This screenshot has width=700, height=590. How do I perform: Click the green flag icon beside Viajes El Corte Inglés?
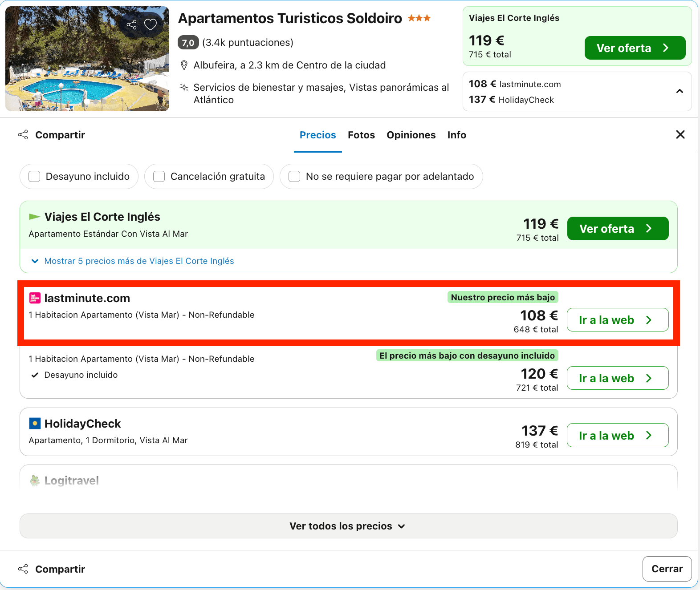(x=34, y=217)
